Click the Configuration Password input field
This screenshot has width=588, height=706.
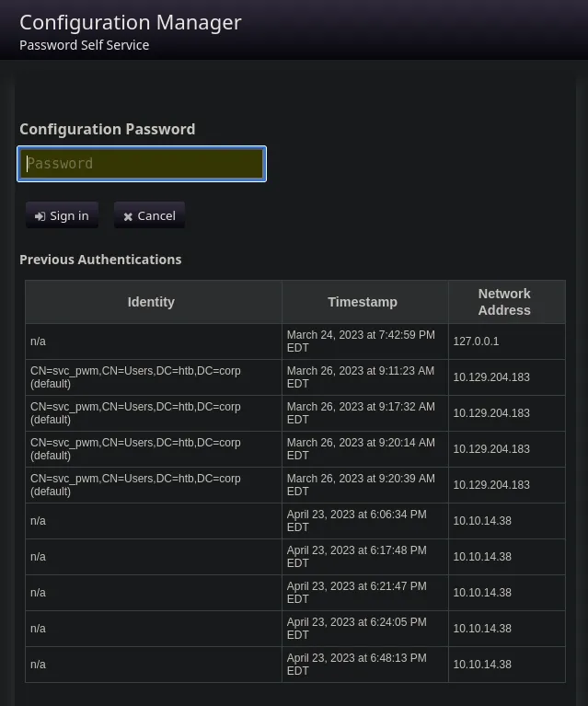(142, 164)
